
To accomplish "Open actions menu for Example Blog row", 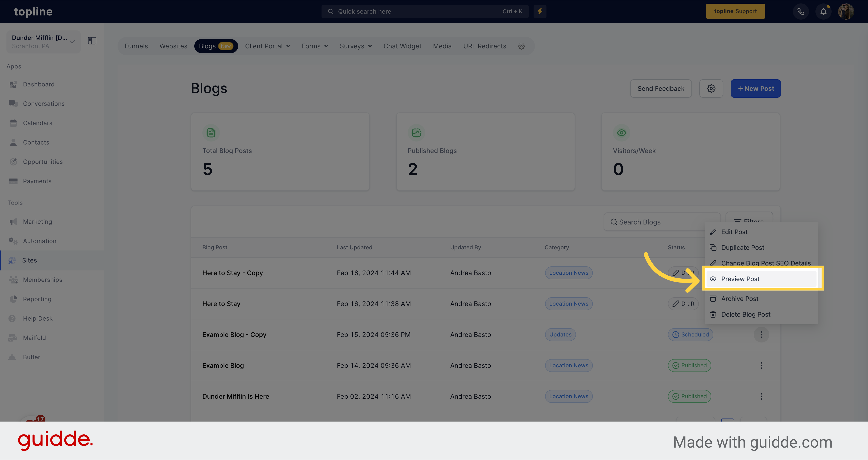I will (x=761, y=366).
